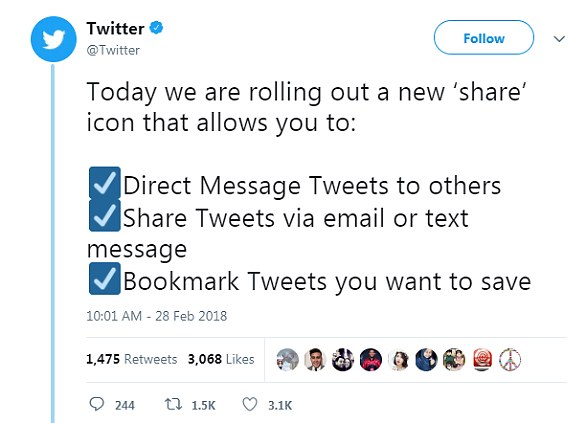
Task: Click the reply speech bubble icon
Action: [x=97, y=404]
